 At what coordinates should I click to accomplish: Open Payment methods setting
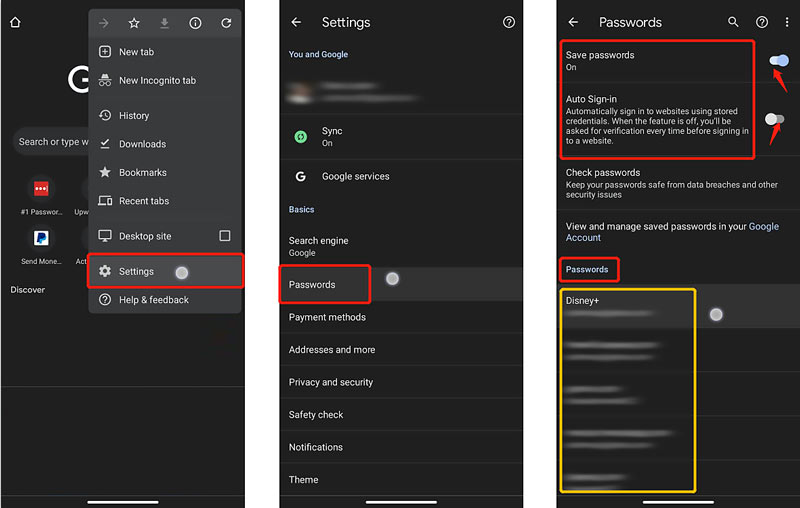[x=401, y=317]
